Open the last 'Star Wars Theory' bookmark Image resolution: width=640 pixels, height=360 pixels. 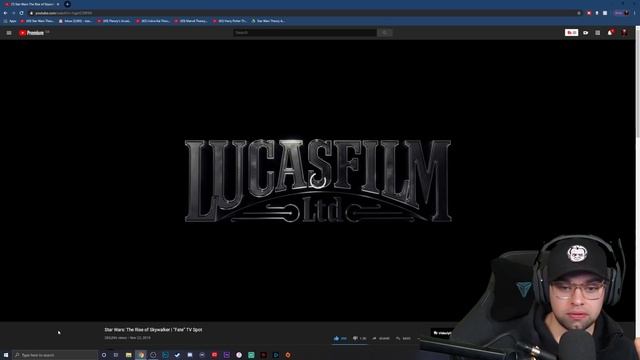(x=268, y=21)
